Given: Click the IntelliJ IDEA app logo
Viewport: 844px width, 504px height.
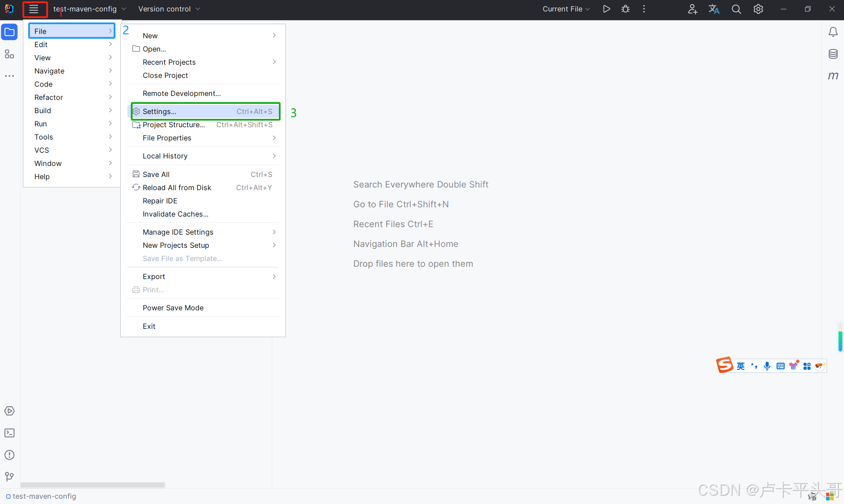Looking at the screenshot, I should (x=9, y=9).
